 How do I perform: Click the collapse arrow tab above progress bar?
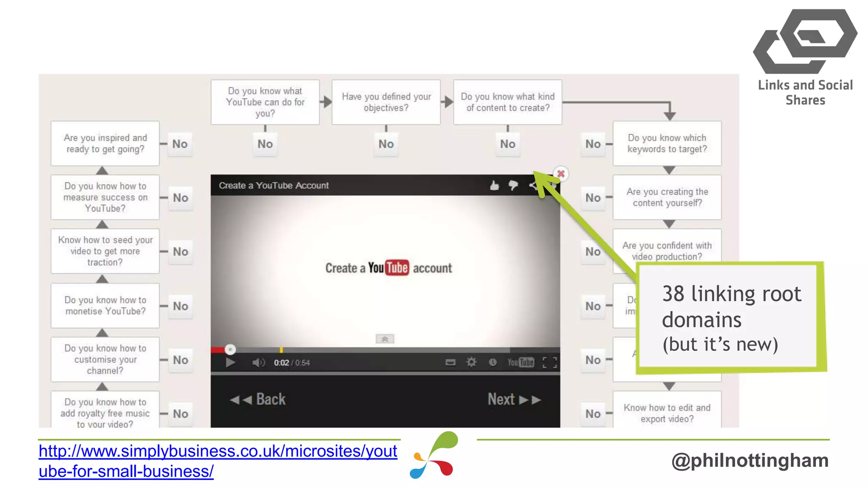pos(385,339)
